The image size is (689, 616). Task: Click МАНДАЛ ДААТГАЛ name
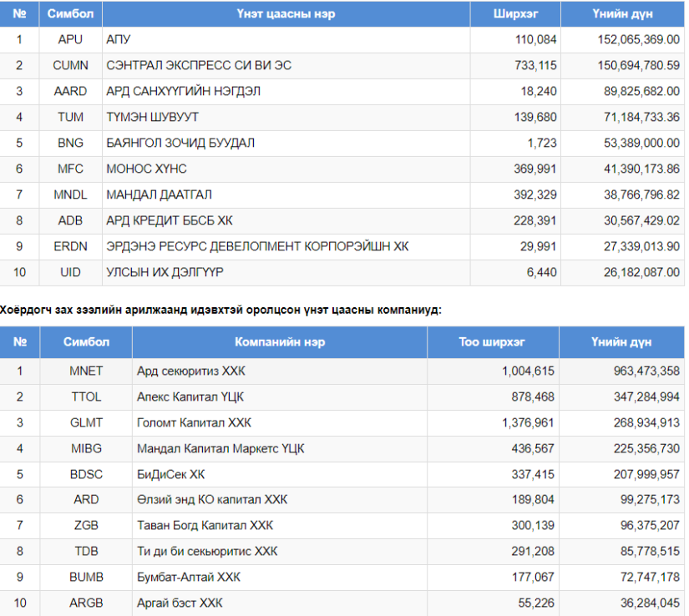[159, 195]
